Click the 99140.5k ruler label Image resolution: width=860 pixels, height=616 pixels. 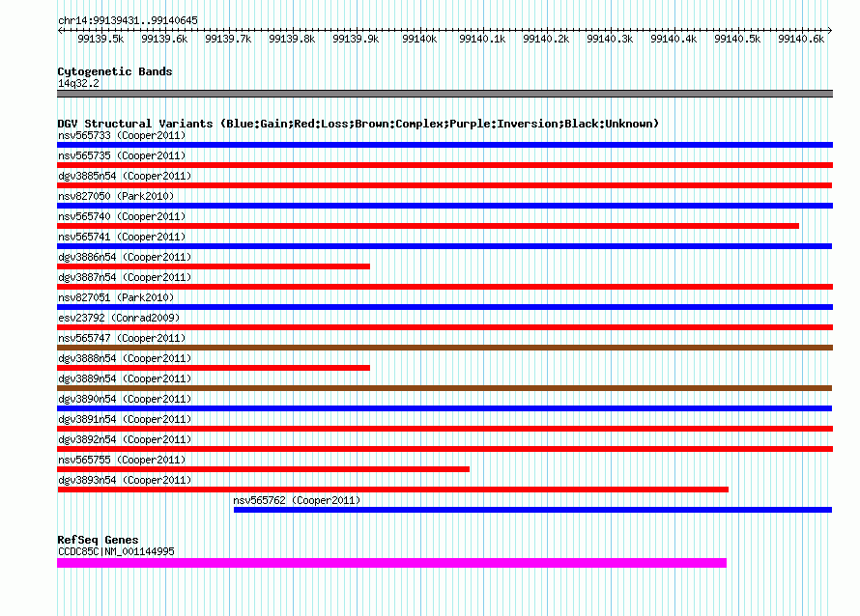pos(737,39)
